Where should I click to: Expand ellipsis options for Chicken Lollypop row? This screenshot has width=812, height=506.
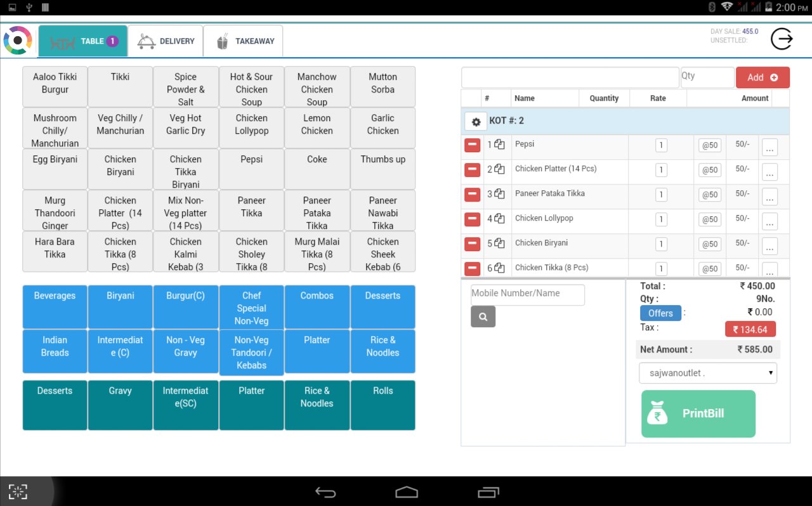[x=769, y=221]
